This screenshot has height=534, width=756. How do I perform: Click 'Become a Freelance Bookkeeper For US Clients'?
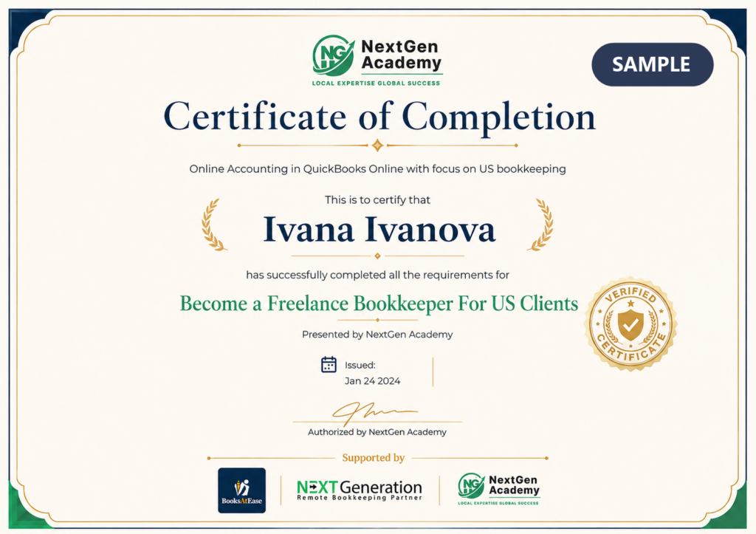379,304
